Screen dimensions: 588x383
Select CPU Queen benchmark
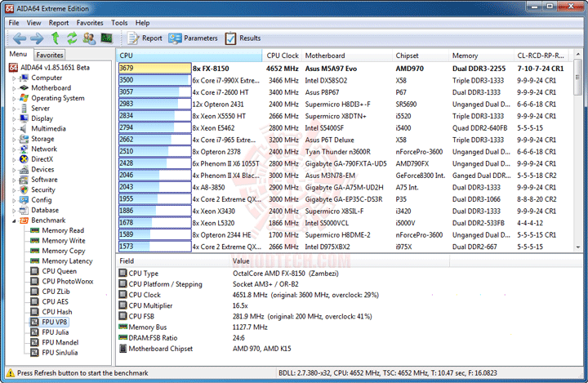coord(60,271)
